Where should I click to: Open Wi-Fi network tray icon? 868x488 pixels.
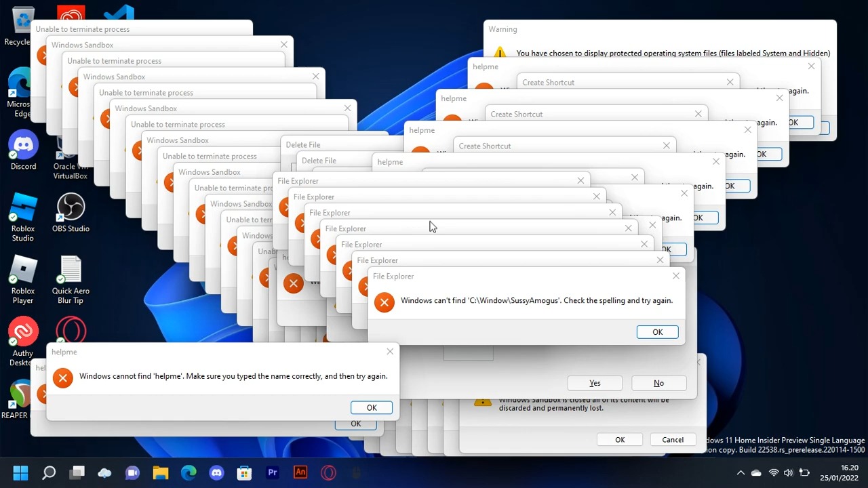[x=773, y=472]
